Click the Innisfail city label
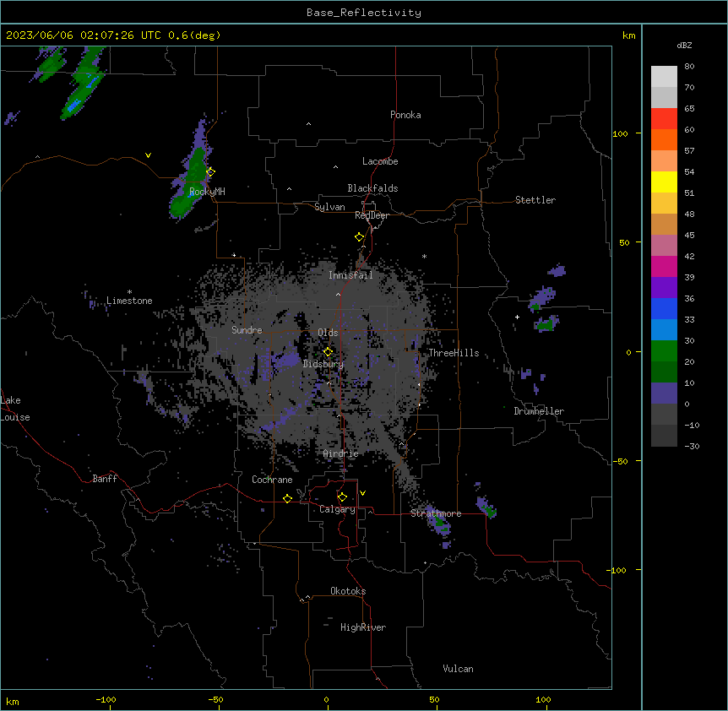The height and width of the screenshot is (711, 728). pos(350,275)
